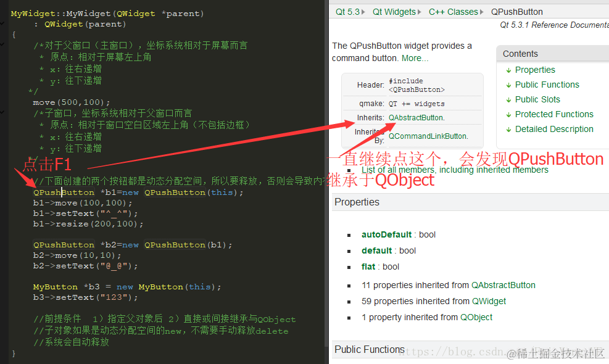Click '#include <QPushButton>' header text
The height and width of the screenshot is (364, 609).
coord(416,85)
